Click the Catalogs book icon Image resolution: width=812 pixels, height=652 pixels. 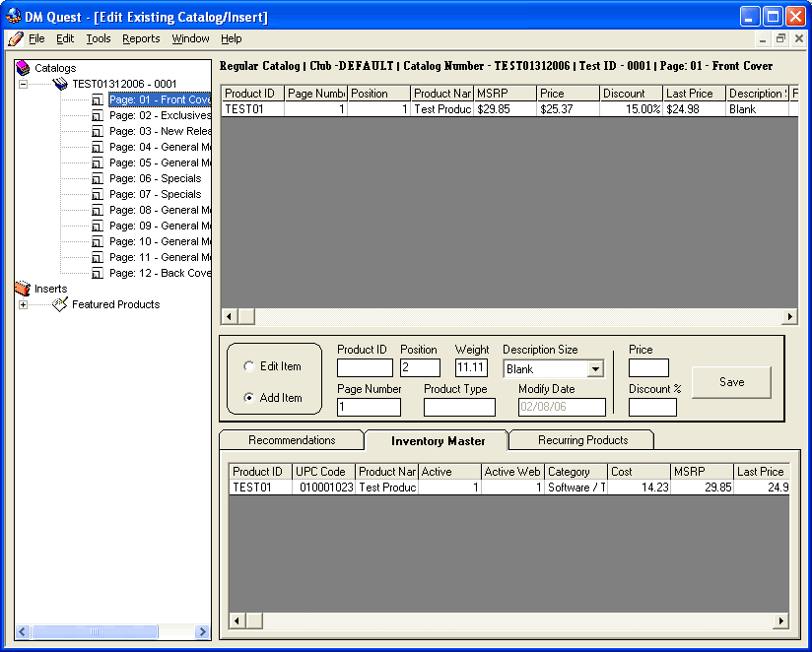[x=23, y=68]
